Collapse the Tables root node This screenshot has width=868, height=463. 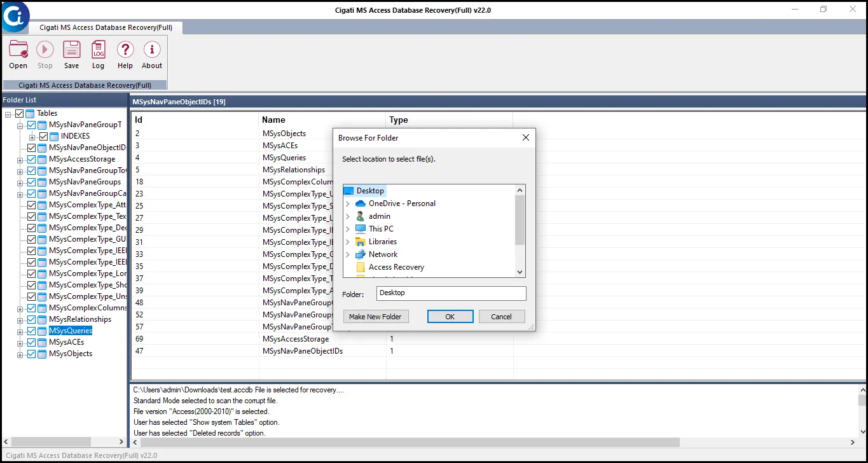click(x=8, y=114)
